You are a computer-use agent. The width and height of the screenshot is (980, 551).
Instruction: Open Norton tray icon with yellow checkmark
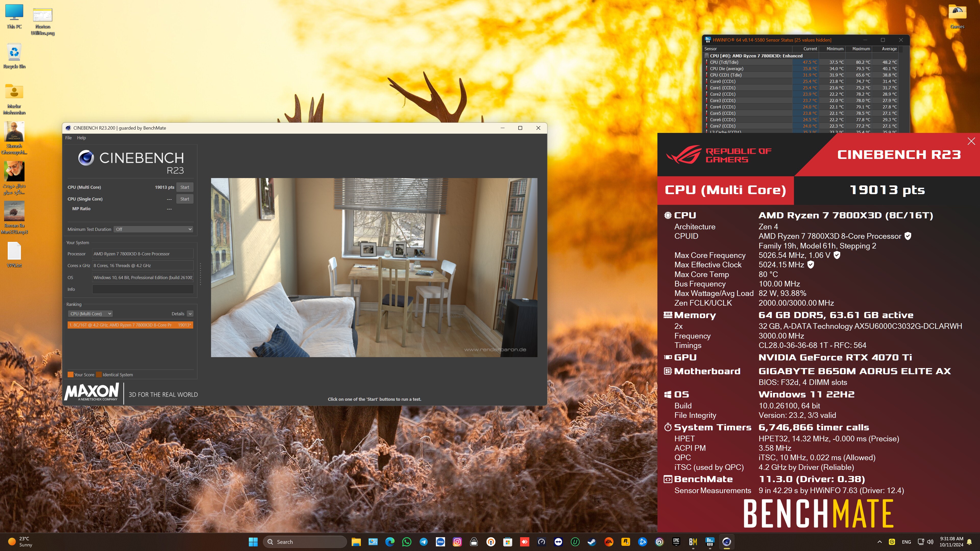point(892,542)
